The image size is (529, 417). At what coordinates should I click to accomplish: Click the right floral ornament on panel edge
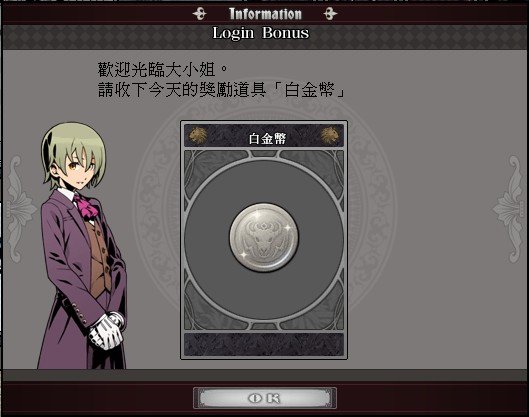tap(511, 208)
